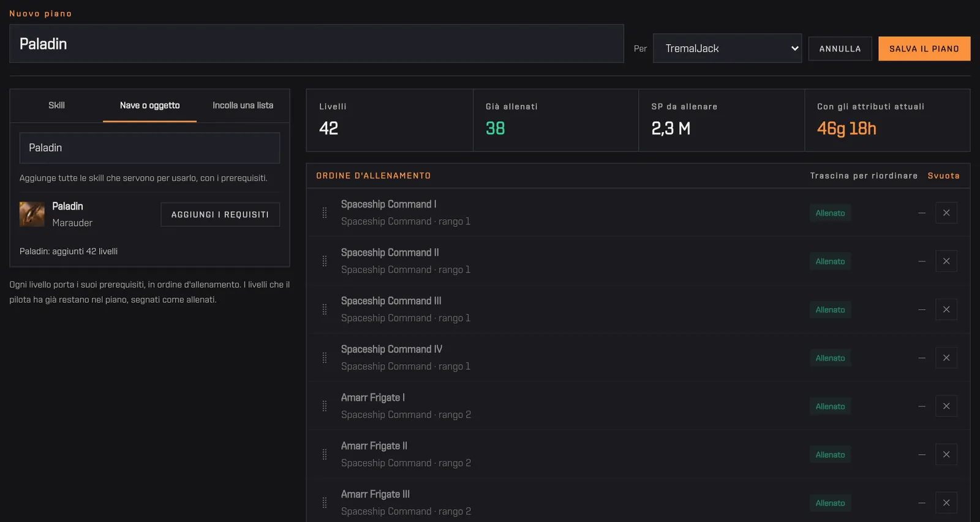Click the Ordine d'allenamento heading
This screenshot has width=980, height=522.
(x=374, y=176)
